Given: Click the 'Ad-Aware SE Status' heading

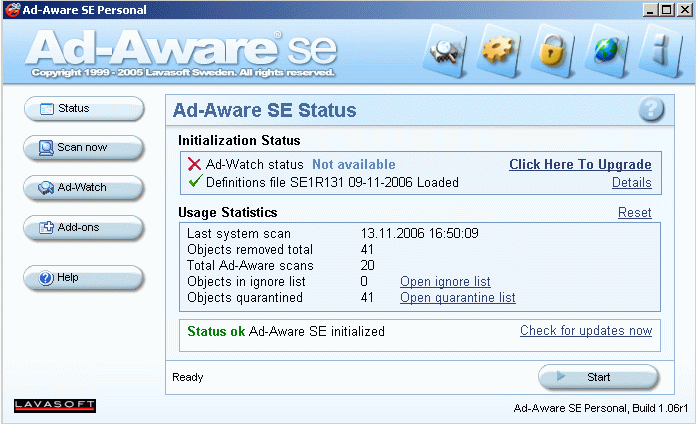Looking at the screenshot, I should pyautogui.click(x=265, y=110).
